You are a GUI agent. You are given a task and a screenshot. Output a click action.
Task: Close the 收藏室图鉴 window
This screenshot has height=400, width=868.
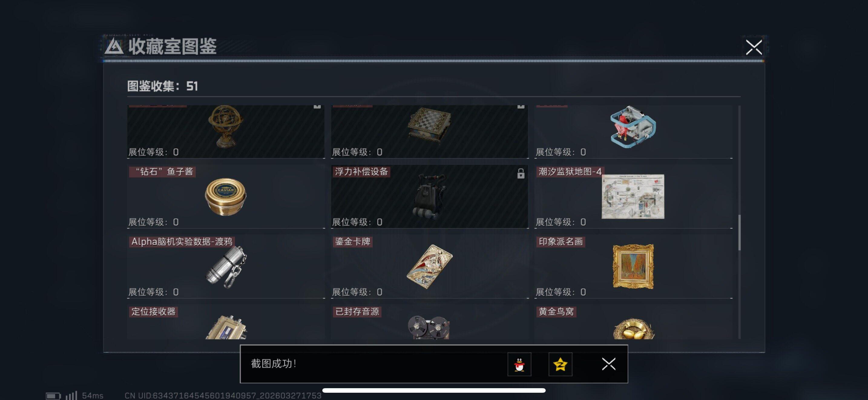(x=754, y=47)
